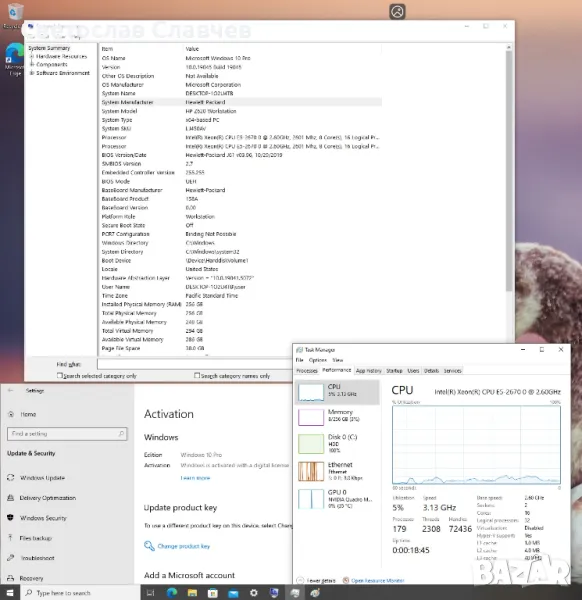582x600 pixels.
Task: Open Windows Security settings page
Action: pos(43,518)
